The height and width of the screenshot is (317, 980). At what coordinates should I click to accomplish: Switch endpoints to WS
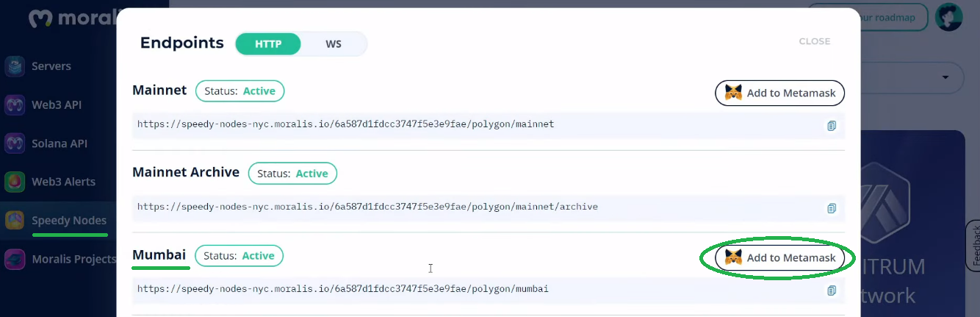click(334, 44)
